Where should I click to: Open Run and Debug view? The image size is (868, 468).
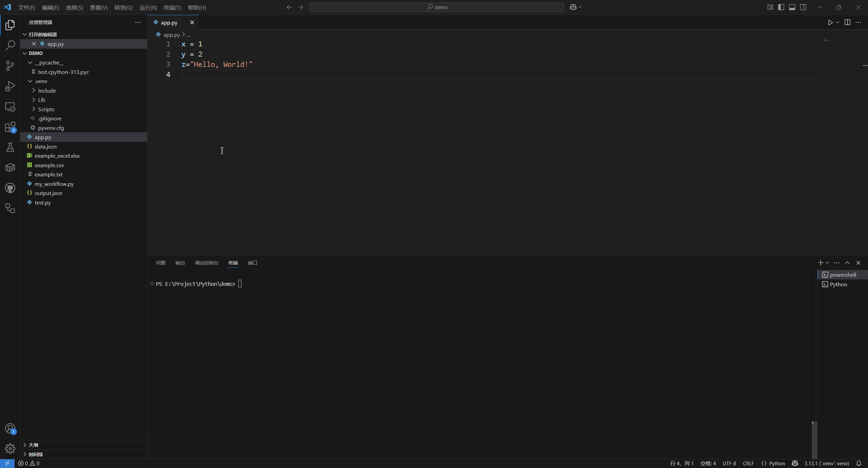(10, 86)
